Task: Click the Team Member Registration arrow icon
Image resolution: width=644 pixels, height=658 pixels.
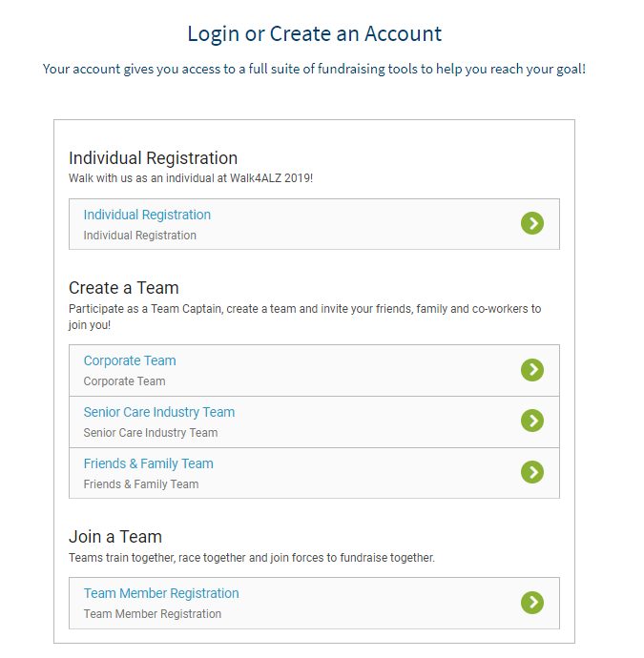Action: [532, 602]
